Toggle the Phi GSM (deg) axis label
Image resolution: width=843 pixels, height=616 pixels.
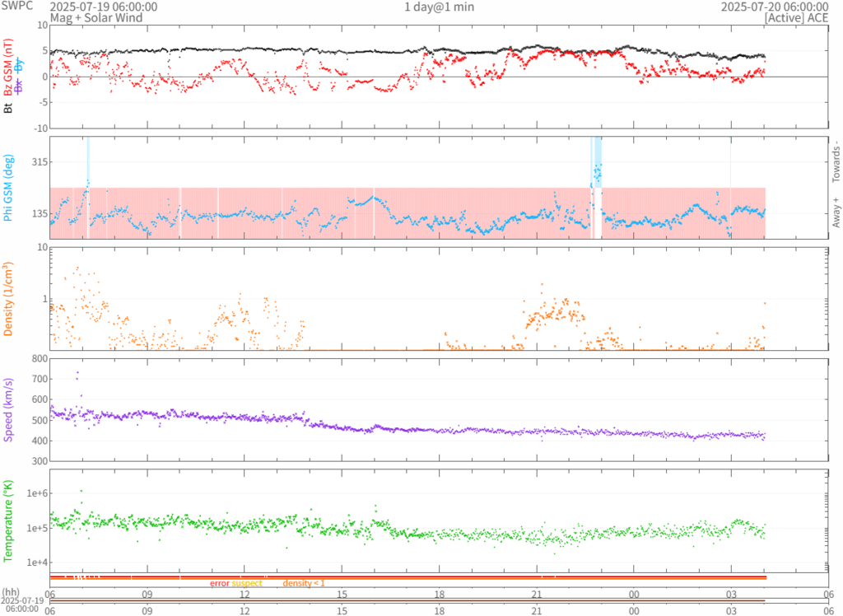tap(8, 188)
